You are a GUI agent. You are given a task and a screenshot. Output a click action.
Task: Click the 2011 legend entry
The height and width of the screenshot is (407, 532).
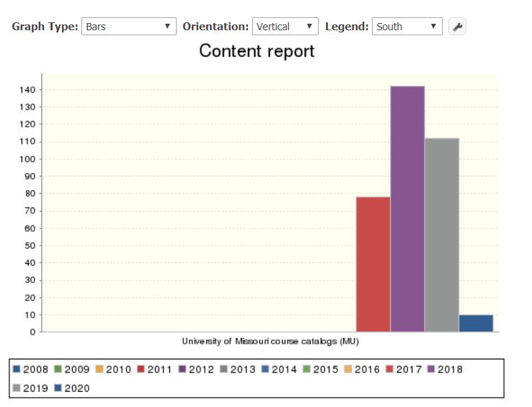coord(155,370)
